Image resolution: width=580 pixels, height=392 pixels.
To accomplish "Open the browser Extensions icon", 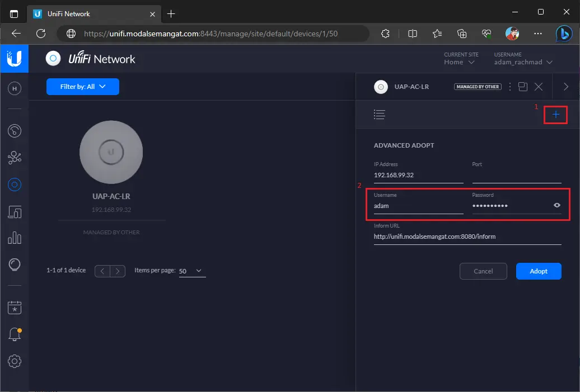I will tap(385, 34).
